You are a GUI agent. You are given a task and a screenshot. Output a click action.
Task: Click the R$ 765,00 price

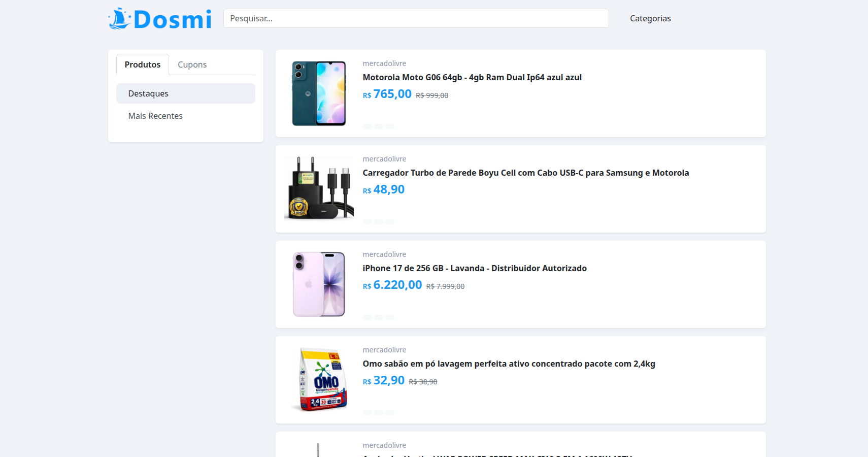point(387,94)
